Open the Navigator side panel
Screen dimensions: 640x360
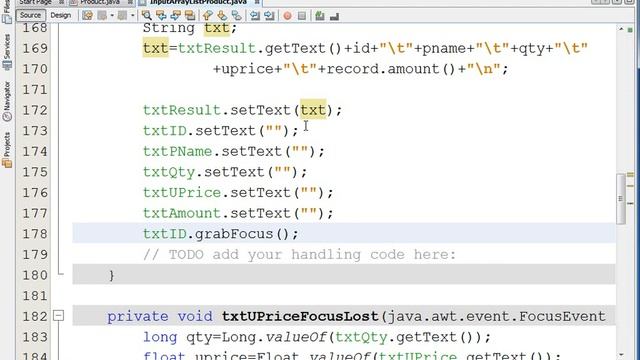pyautogui.click(x=7, y=101)
